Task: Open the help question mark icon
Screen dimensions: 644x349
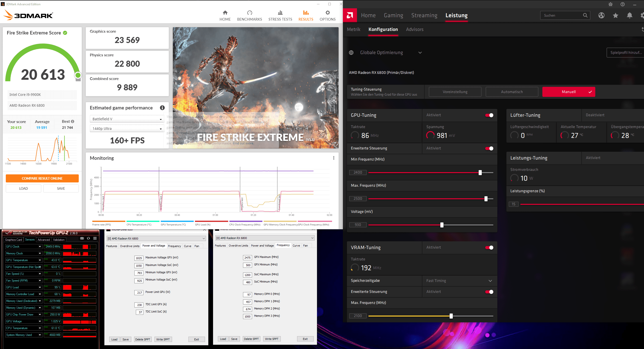Action: coord(622,4)
